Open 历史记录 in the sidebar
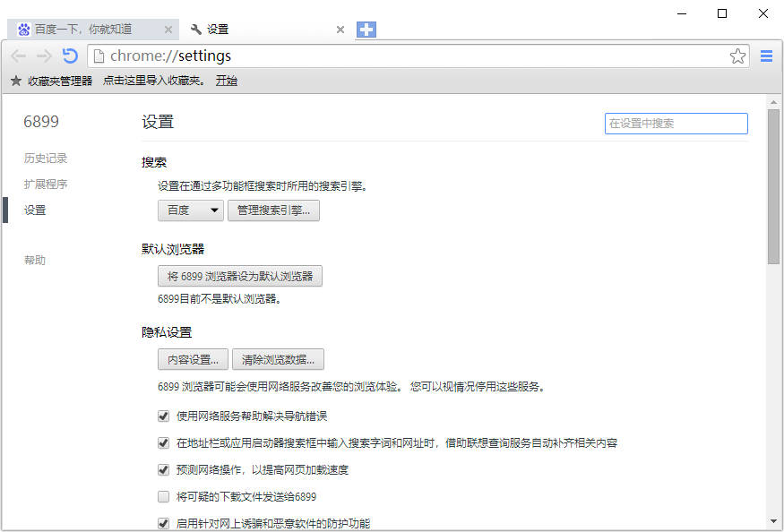Screen dimensions: 784x532 pos(46,159)
